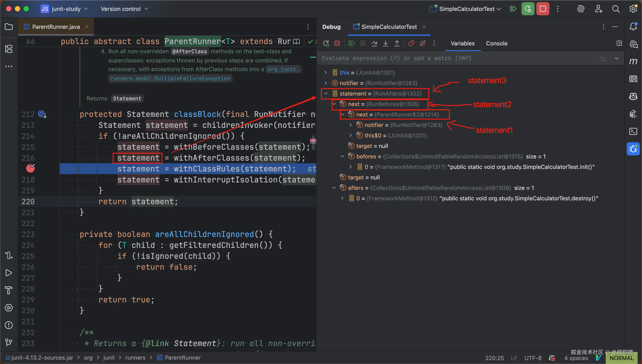642x364 pixels.
Task: Open Maven tool window on right sidebar
Action: click(633, 62)
